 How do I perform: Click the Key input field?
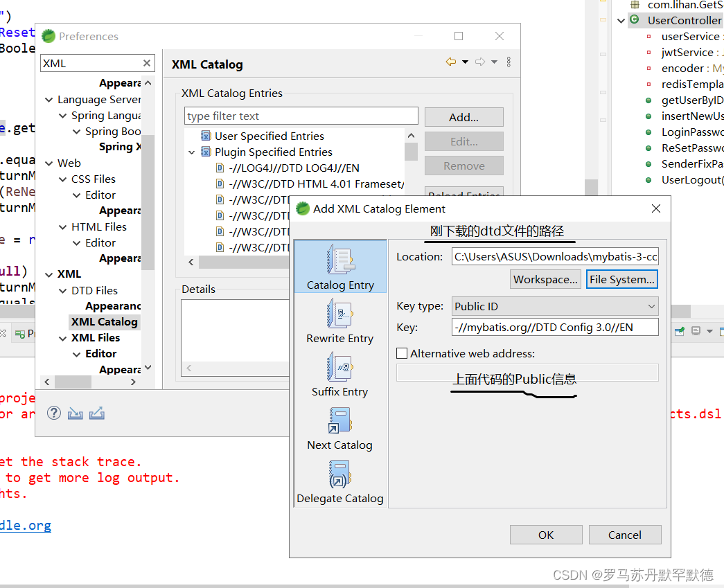tap(555, 327)
